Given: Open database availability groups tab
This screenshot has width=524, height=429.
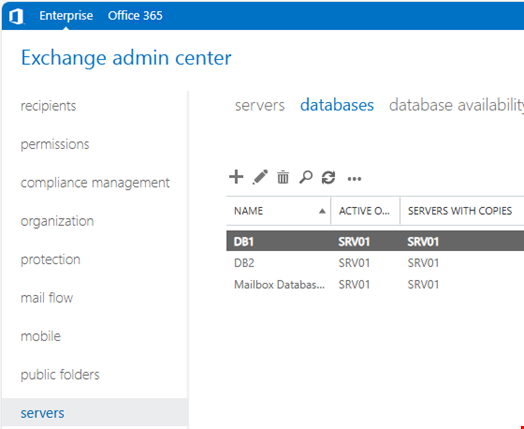Looking at the screenshot, I should (456, 105).
